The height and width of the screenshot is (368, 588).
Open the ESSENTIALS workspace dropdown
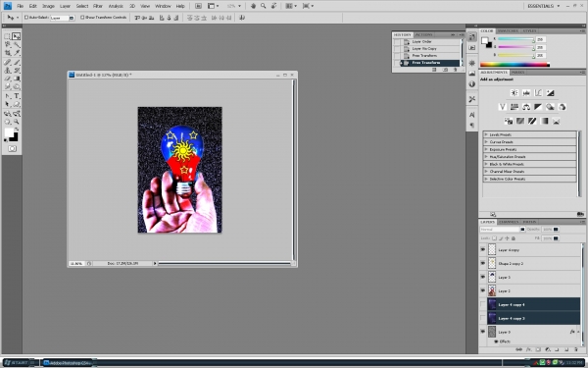(x=543, y=6)
